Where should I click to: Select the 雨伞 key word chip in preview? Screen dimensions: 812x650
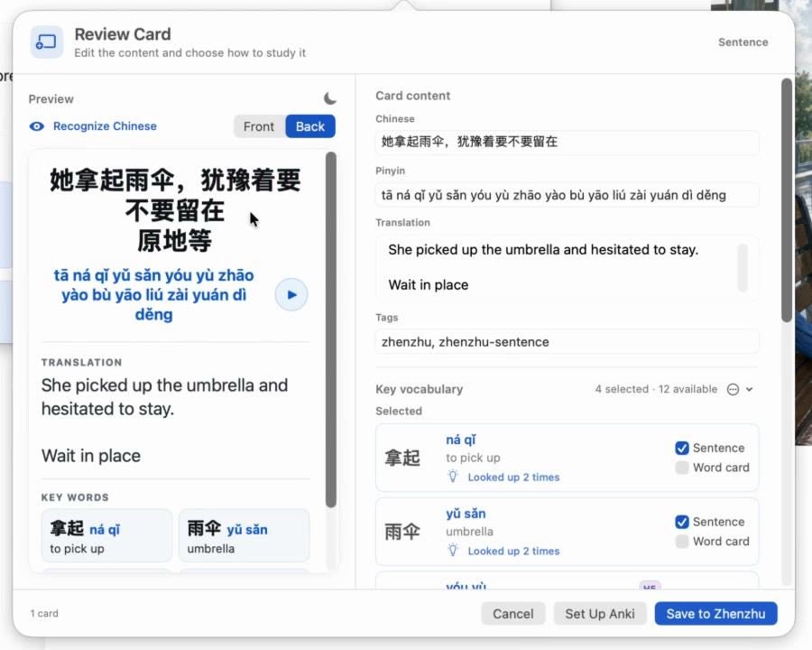coord(244,535)
